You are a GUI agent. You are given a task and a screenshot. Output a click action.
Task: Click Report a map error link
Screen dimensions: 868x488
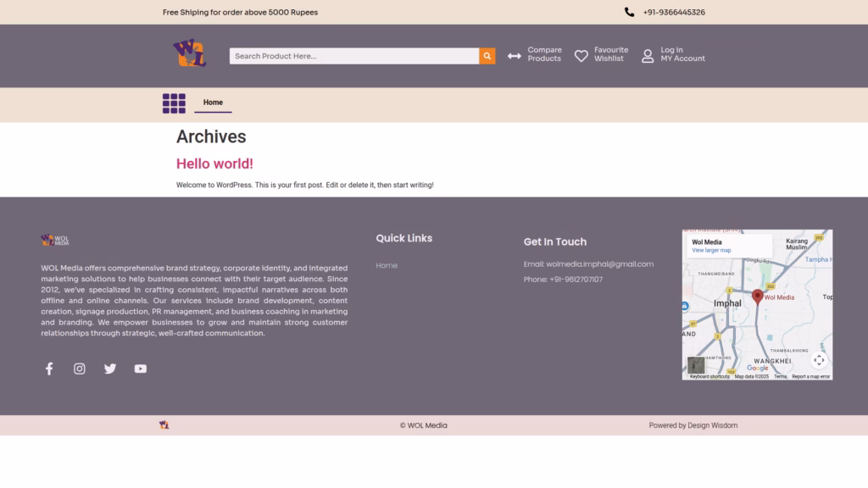pos(810,376)
